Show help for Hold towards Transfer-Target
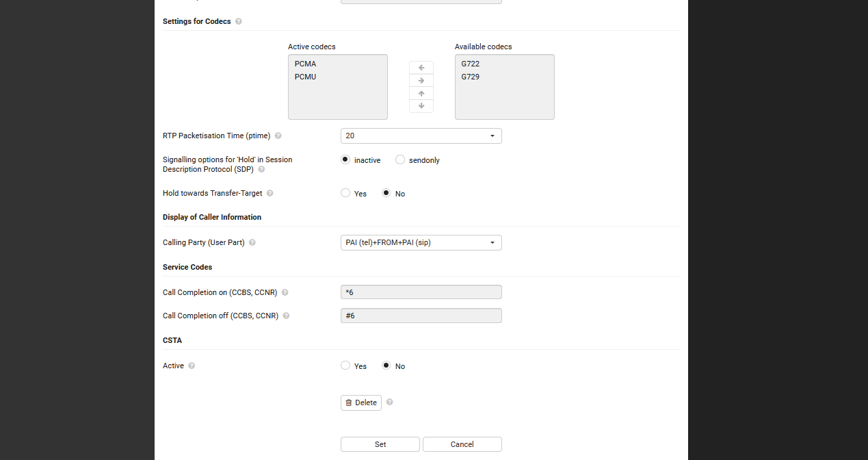Image resolution: width=868 pixels, height=460 pixels. [x=270, y=194]
